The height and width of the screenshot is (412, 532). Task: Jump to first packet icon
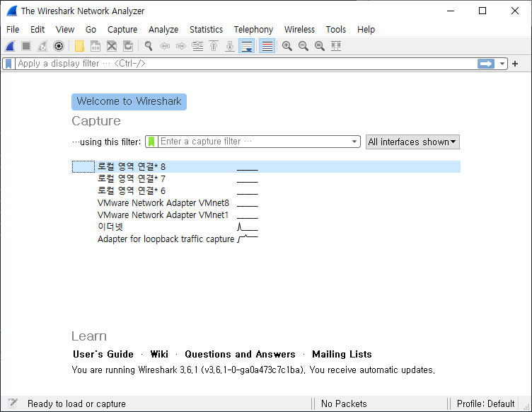point(214,46)
